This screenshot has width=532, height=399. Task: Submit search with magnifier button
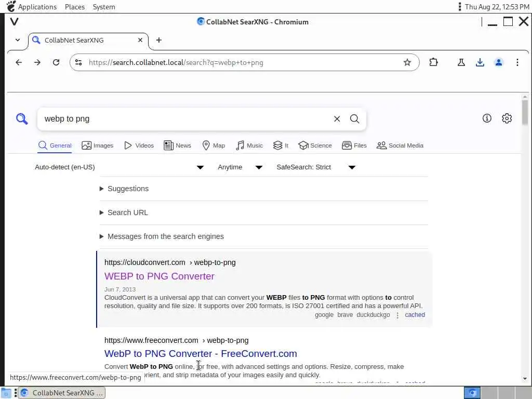point(354,119)
